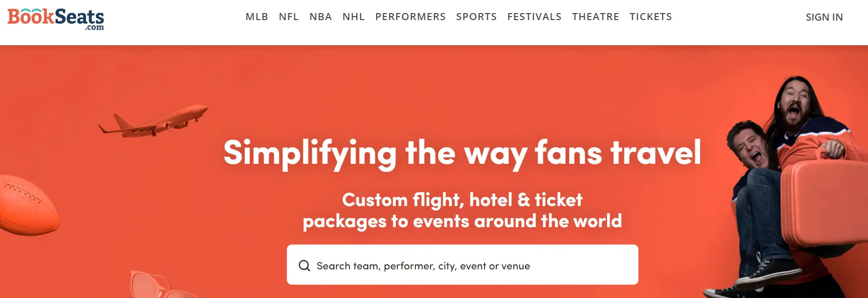Viewport: 868px width, 298px height.
Task: Open the Festivals menu item
Action: pos(534,17)
